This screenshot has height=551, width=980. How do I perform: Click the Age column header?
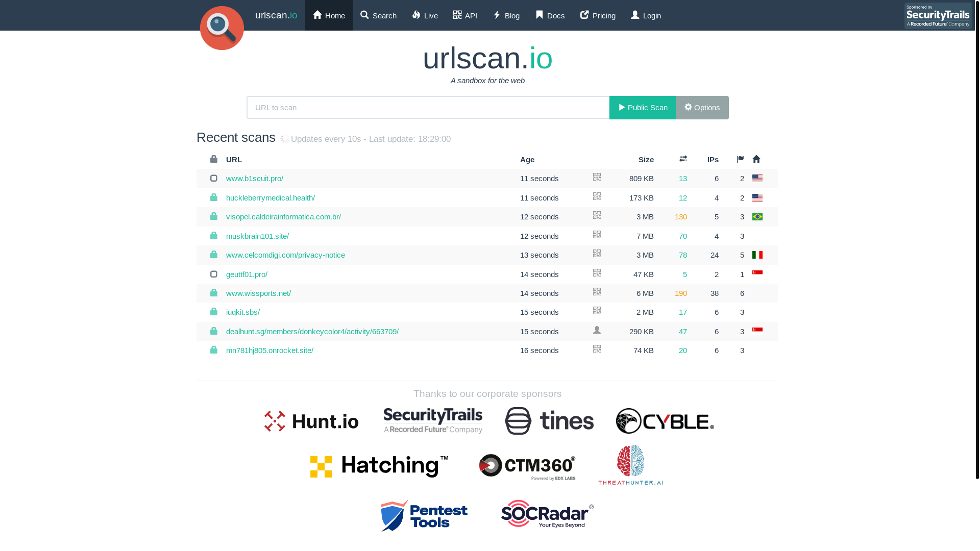pyautogui.click(x=527, y=160)
